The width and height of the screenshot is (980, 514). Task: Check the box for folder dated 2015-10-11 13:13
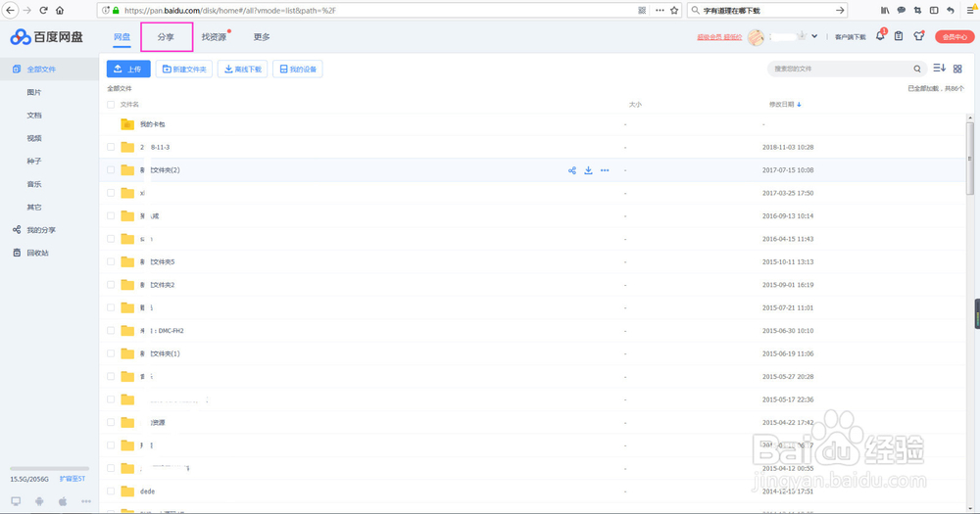(x=111, y=261)
